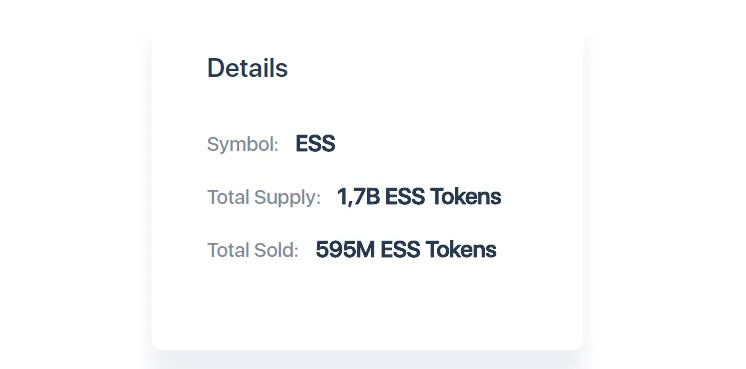Image resolution: width=746 pixels, height=369 pixels.
Task: Click ESS within the Total Supply value
Action: pos(405,197)
